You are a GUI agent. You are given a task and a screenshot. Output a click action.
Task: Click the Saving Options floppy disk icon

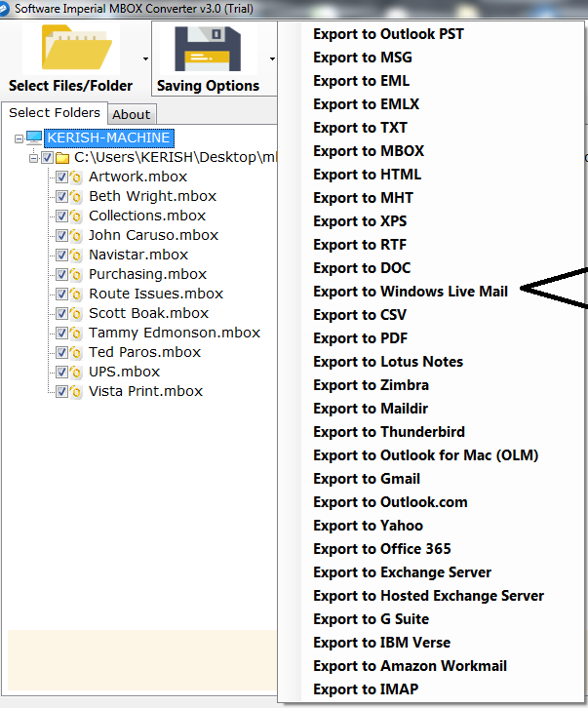point(208,49)
